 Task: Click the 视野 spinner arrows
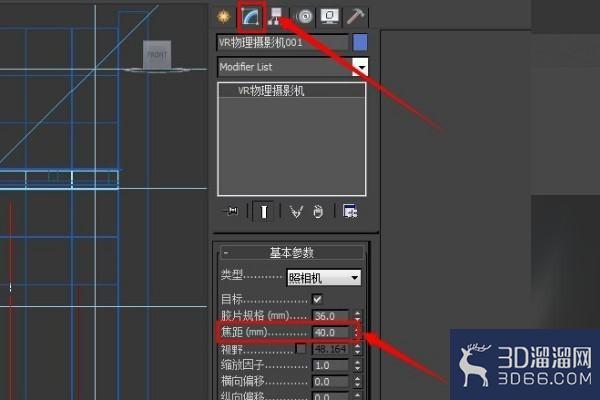pos(357,349)
